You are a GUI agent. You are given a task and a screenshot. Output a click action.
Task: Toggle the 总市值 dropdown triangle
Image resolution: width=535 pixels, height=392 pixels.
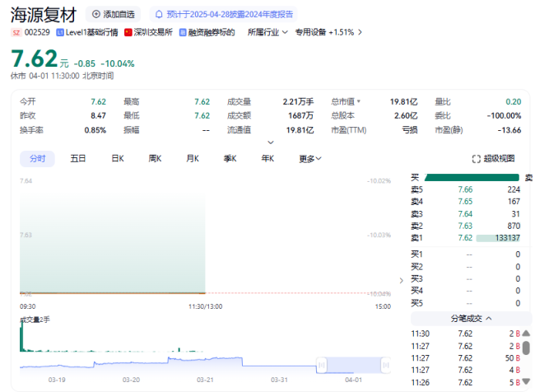(359, 101)
